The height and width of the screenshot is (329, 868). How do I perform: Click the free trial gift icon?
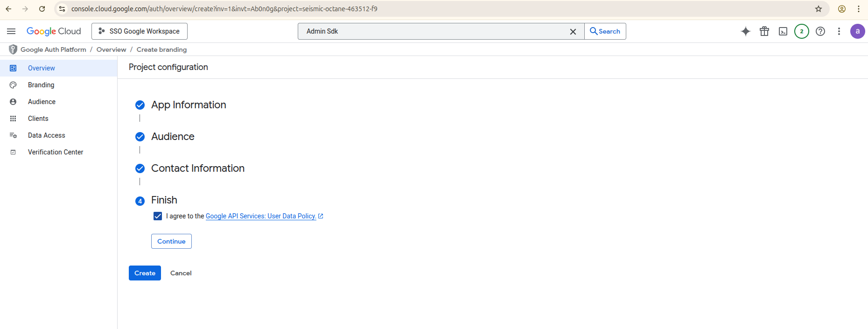point(764,31)
